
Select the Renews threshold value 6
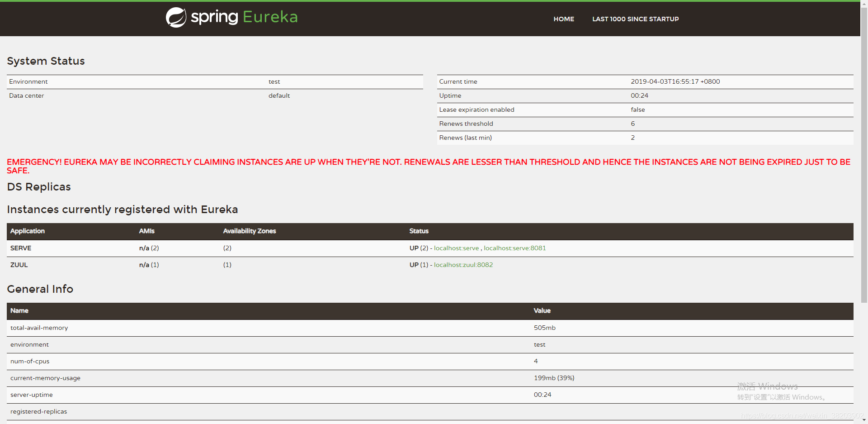coord(633,124)
